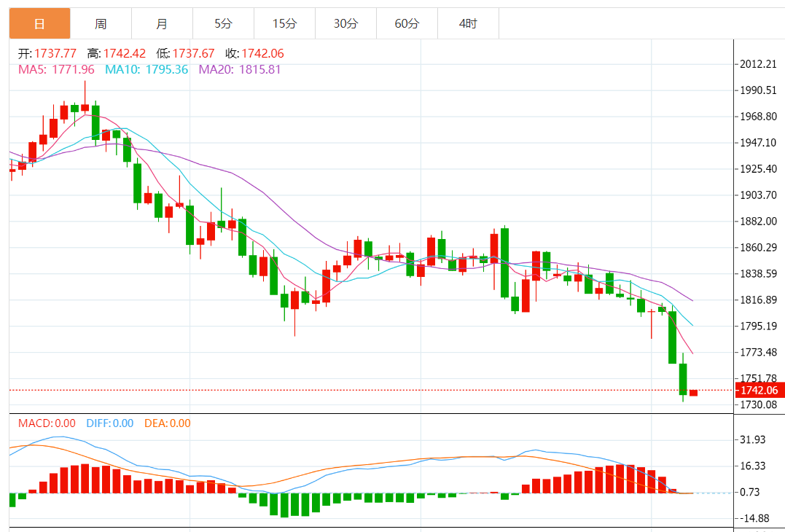Switch to the weekly 周 tab
Viewport: 785px width, 532px height.
coord(101,23)
